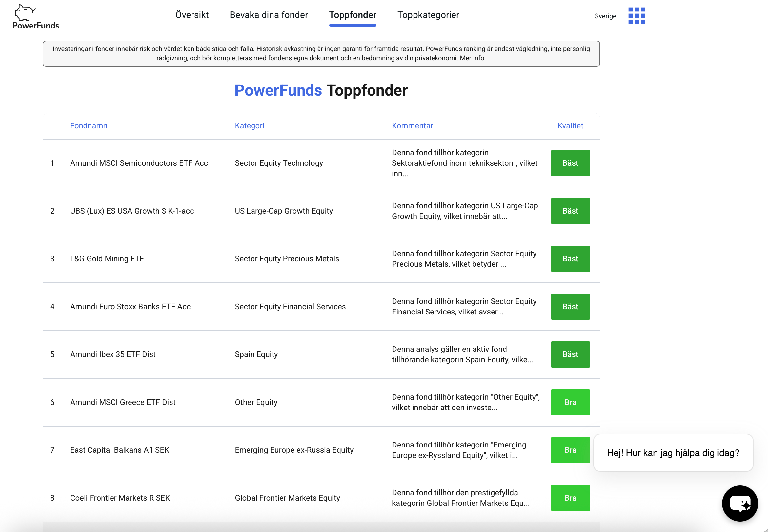Open UBS (Lux) ES USA Growth fund

point(132,211)
